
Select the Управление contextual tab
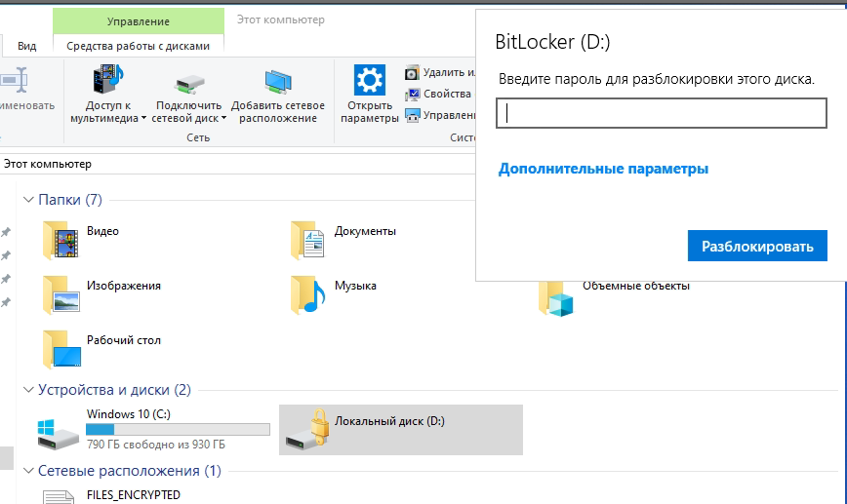[x=139, y=21]
